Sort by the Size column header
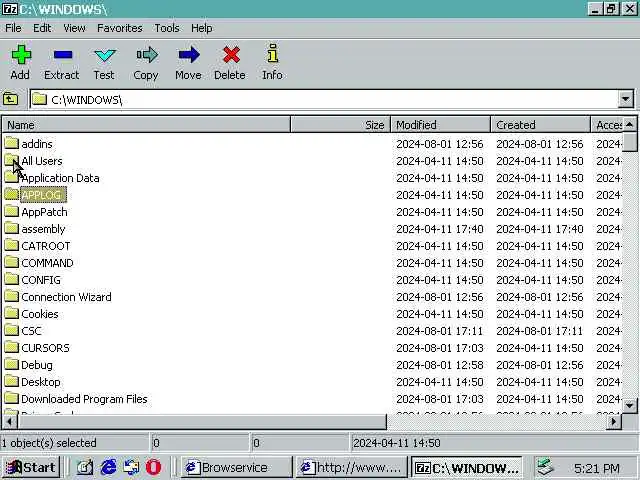Image resolution: width=640 pixels, height=480 pixels. click(340, 124)
